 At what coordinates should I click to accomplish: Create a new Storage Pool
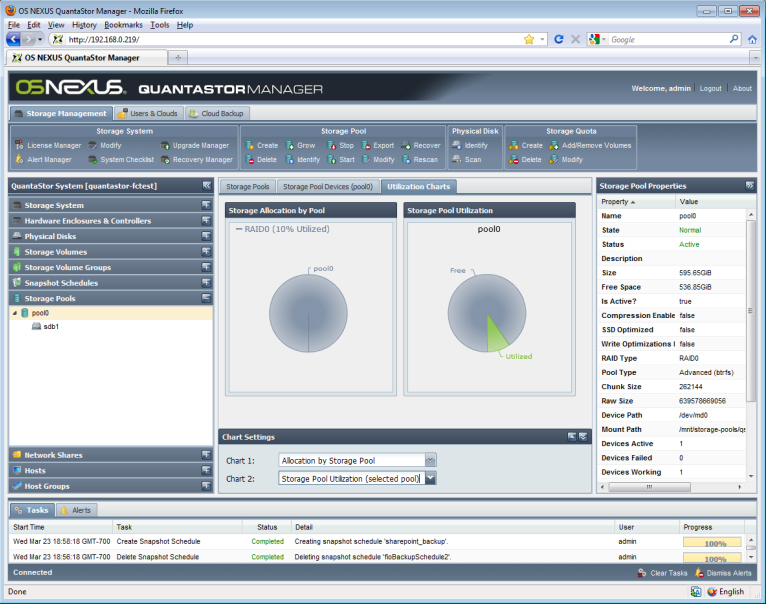262,146
